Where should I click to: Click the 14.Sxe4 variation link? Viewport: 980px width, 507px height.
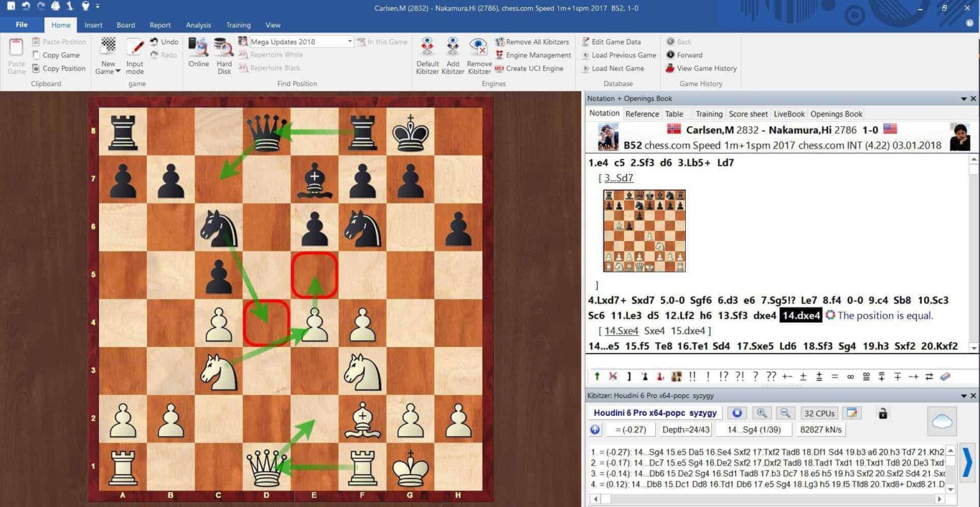pyautogui.click(x=621, y=330)
